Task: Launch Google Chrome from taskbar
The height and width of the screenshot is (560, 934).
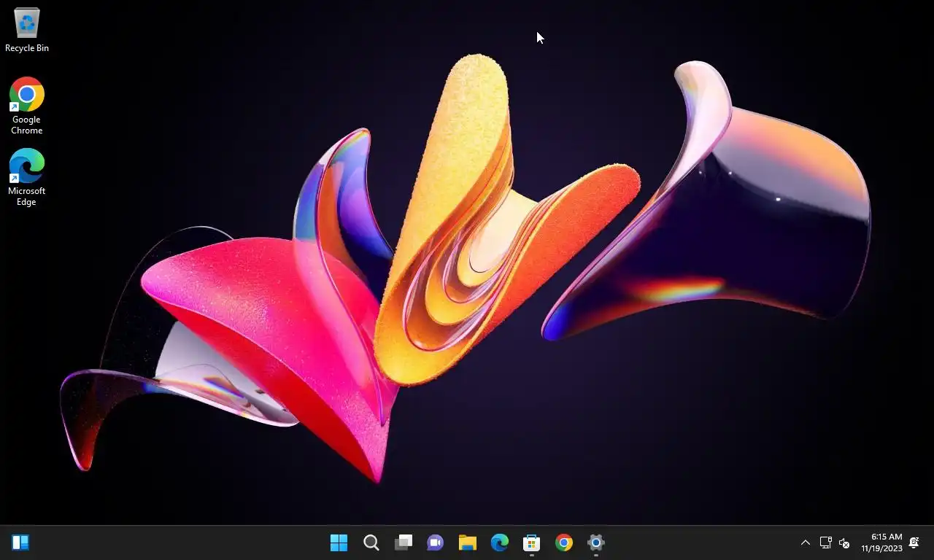Action: click(x=564, y=542)
